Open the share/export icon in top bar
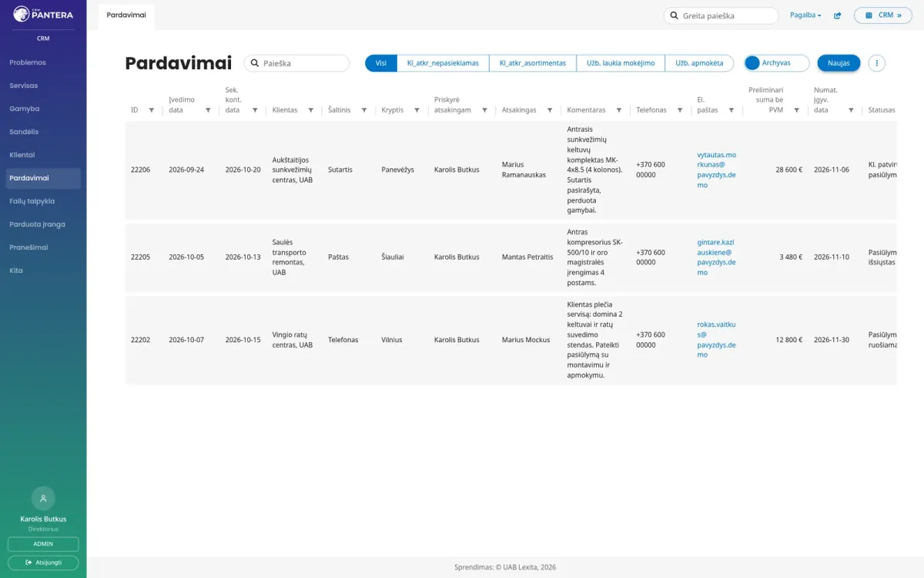The height and width of the screenshot is (578, 924). 838,15
